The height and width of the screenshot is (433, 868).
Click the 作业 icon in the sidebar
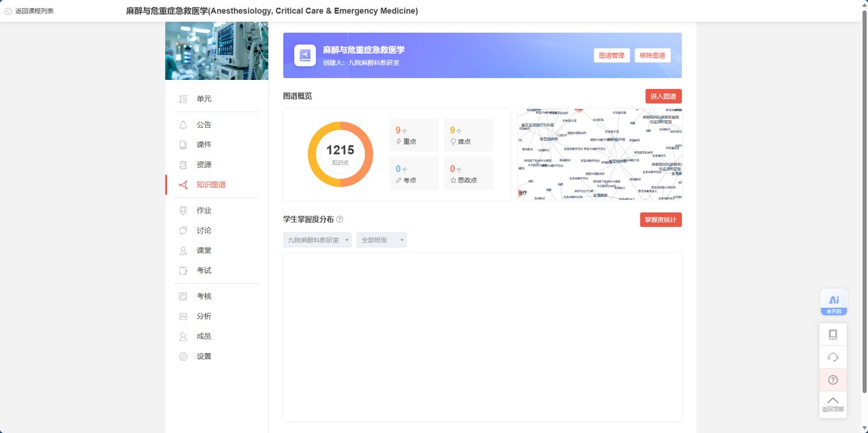[183, 211]
